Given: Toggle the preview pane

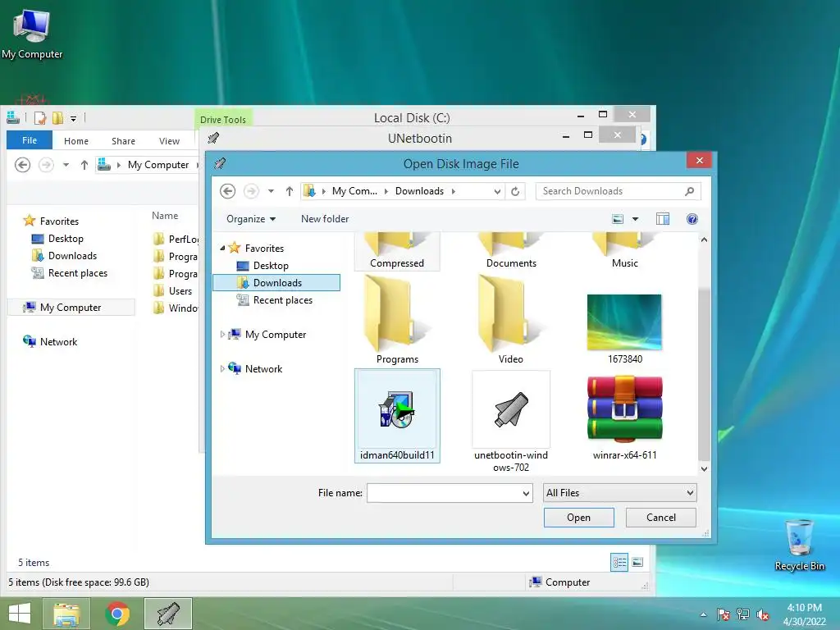Looking at the screenshot, I should coord(663,219).
